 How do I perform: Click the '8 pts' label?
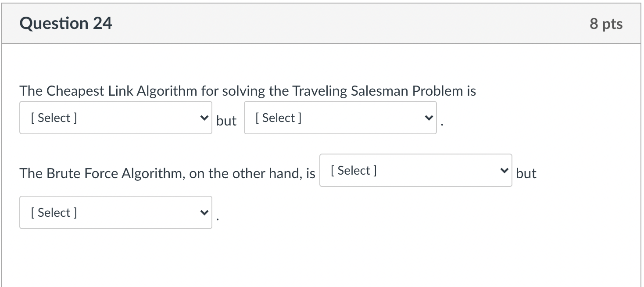[x=606, y=24]
